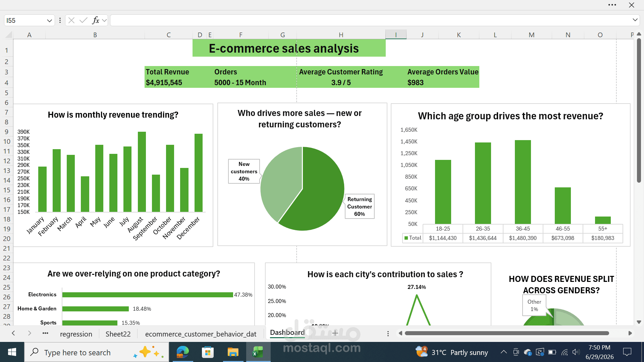Click the Other 1% gender data label
The height and width of the screenshot is (362, 644).
coord(534,305)
